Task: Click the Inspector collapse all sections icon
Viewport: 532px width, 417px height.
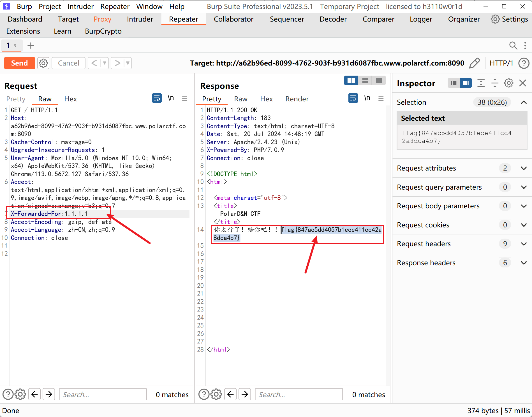Action: [x=495, y=83]
